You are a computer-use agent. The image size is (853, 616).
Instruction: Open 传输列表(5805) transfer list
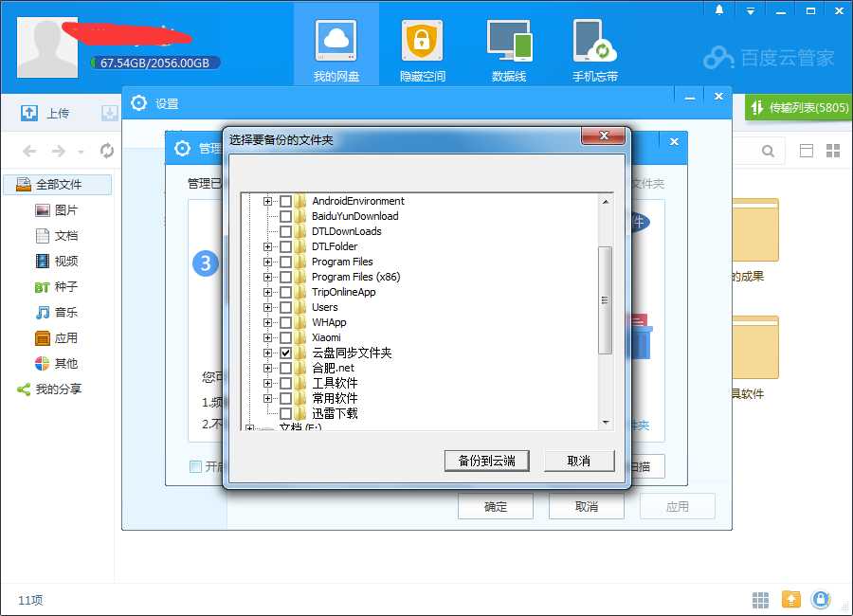799,108
